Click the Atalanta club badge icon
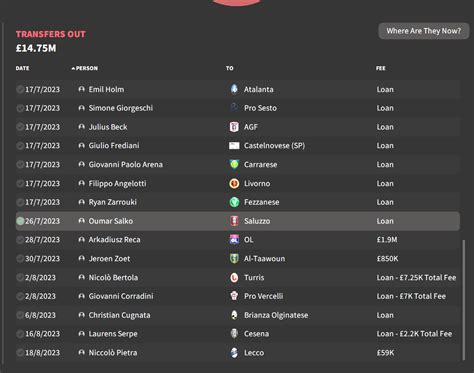This screenshot has width=474, height=373. [234, 89]
